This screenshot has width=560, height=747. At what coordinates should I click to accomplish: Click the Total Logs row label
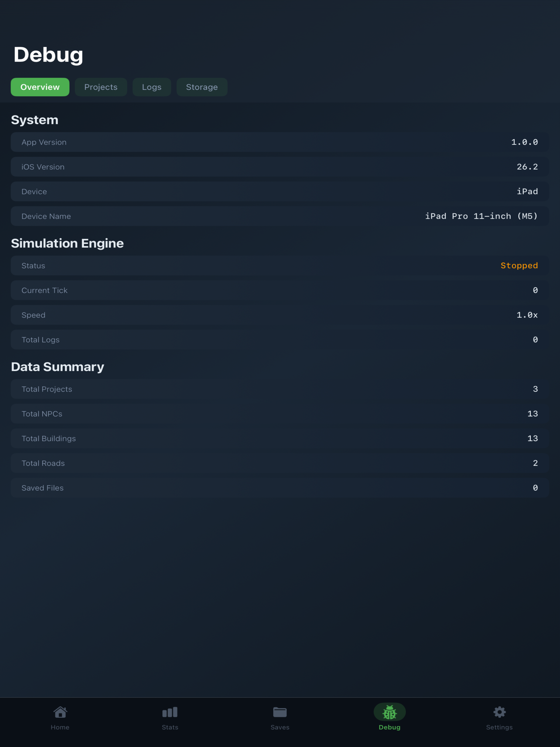[40, 340]
